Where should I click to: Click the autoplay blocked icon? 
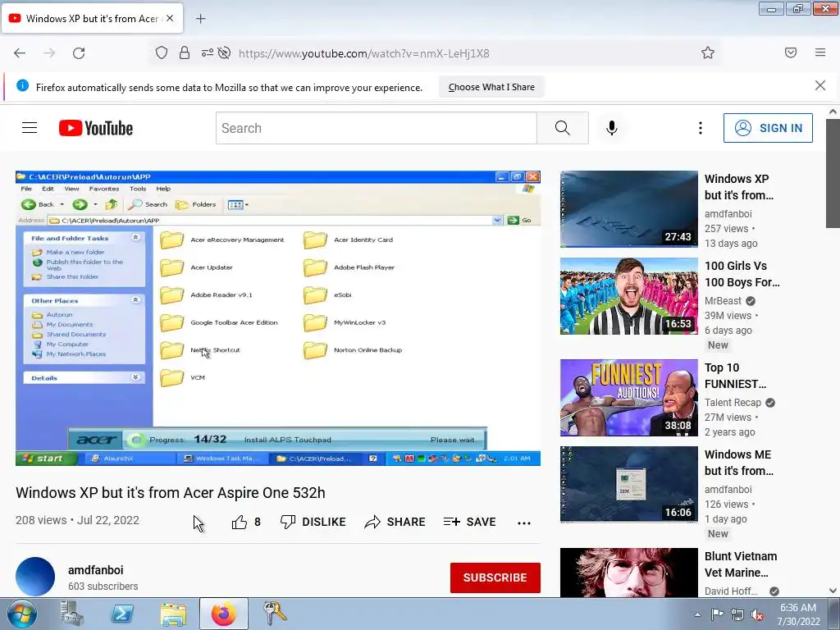click(225, 53)
